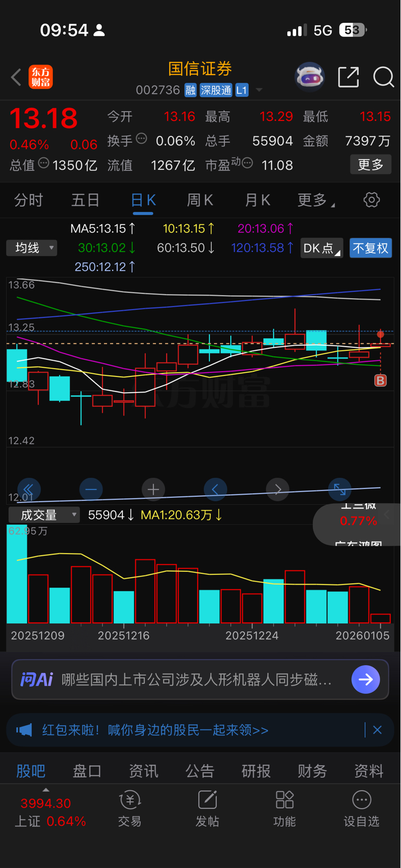Open the 资料 tab
Image resolution: width=401 pixels, height=868 pixels.
(369, 771)
